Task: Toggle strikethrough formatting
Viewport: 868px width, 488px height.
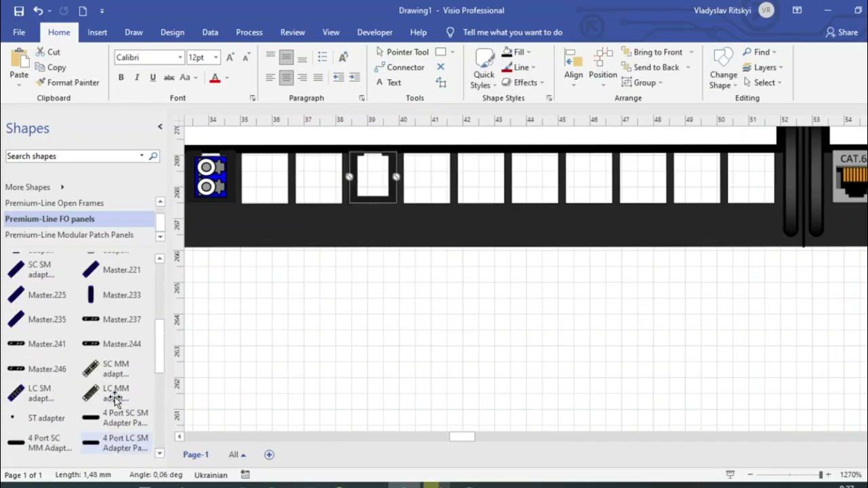Action: point(170,77)
